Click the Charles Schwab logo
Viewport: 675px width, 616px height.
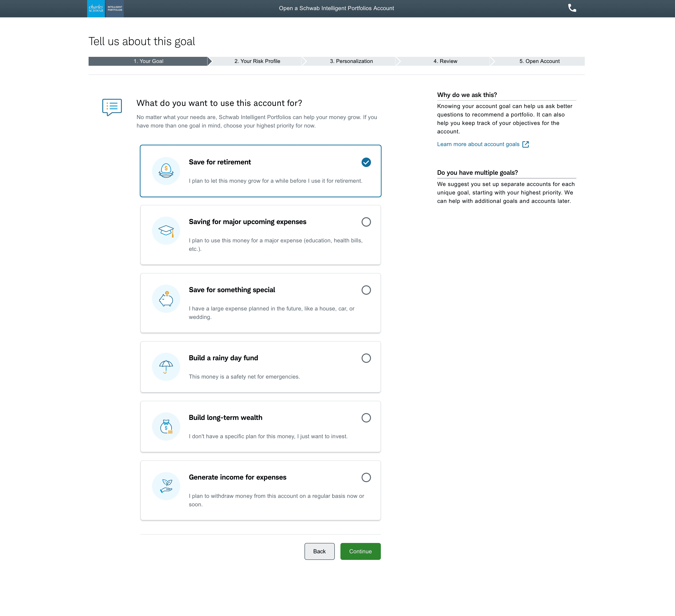96,8
